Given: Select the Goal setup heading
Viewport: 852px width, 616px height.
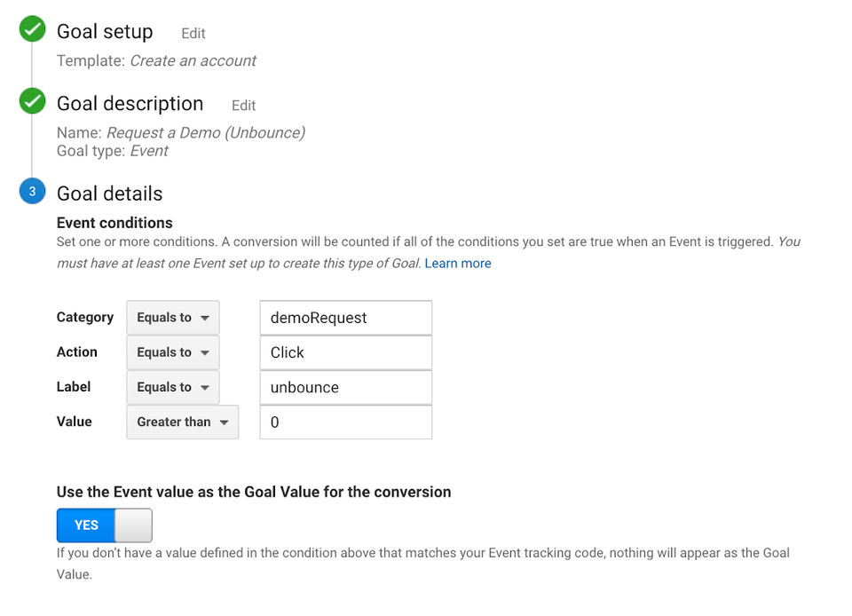Looking at the screenshot, I should tap(105, 32).
